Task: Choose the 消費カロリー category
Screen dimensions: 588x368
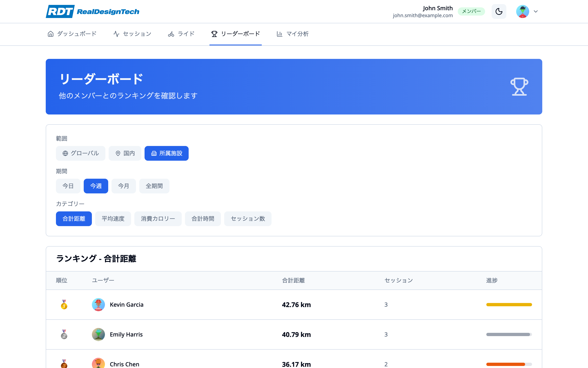Action: pos(158,219)
